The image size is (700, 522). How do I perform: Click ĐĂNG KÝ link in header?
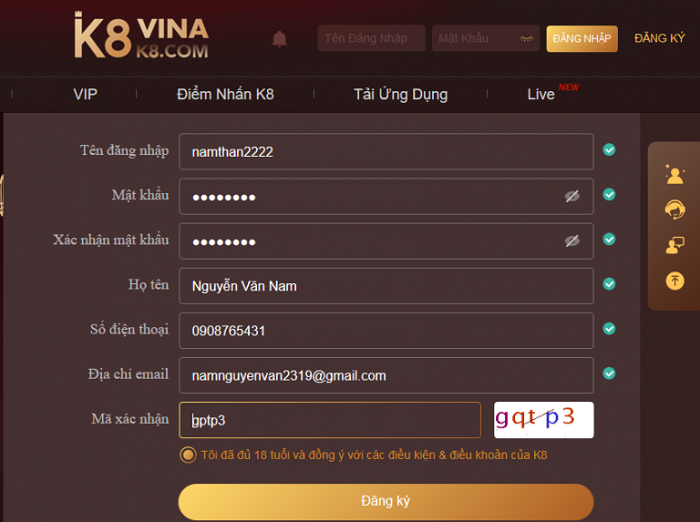point(659,39)
